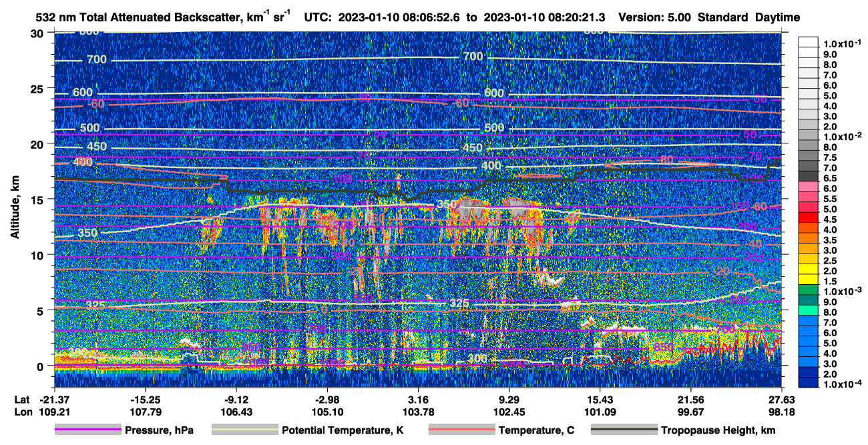The width and height of the screenshot is (868, 445).
Task: Click the altitude axis tick label 30
Action: 38,33
